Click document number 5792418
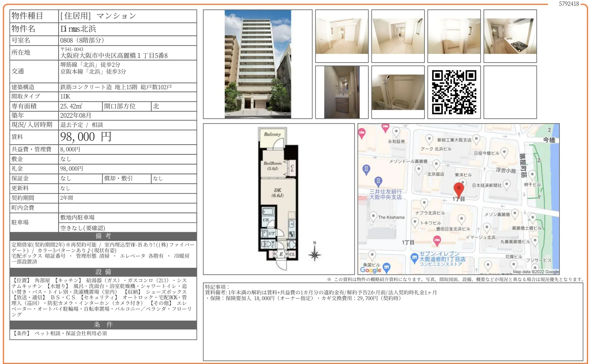The image size is (592, 364). click(x=569, y=4)
